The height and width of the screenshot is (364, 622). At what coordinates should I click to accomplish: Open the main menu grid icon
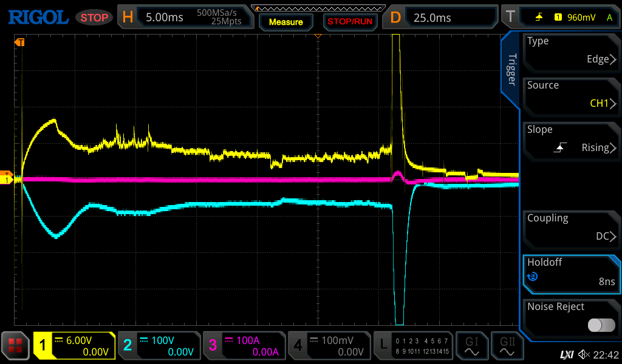(x=15, y=346)
